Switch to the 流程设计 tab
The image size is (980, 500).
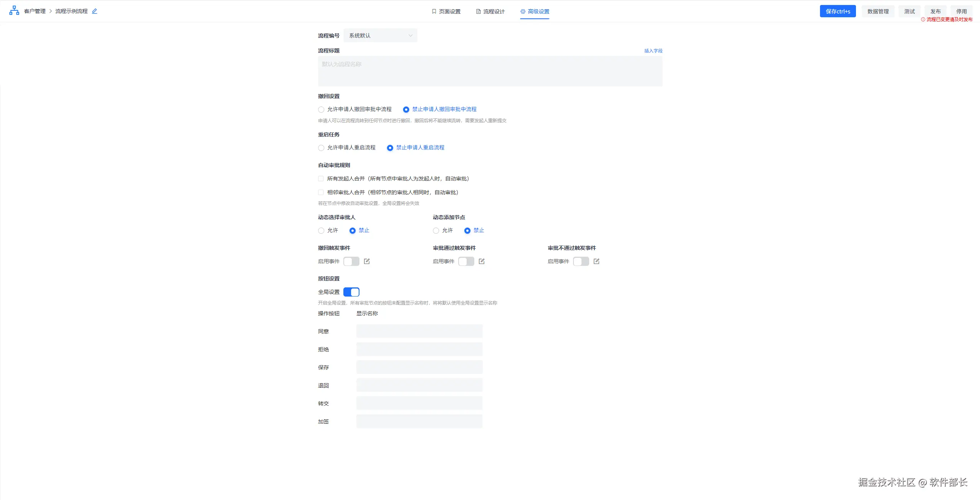490,11
